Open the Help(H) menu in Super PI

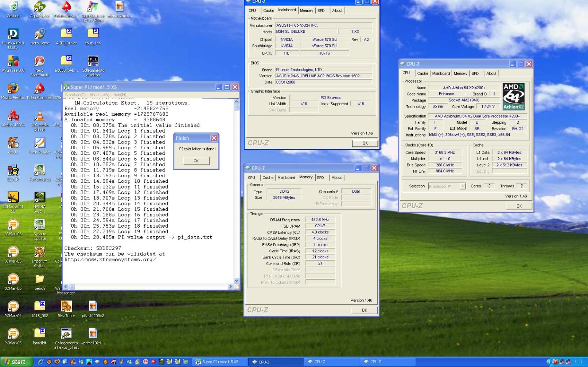coord(120,95)
